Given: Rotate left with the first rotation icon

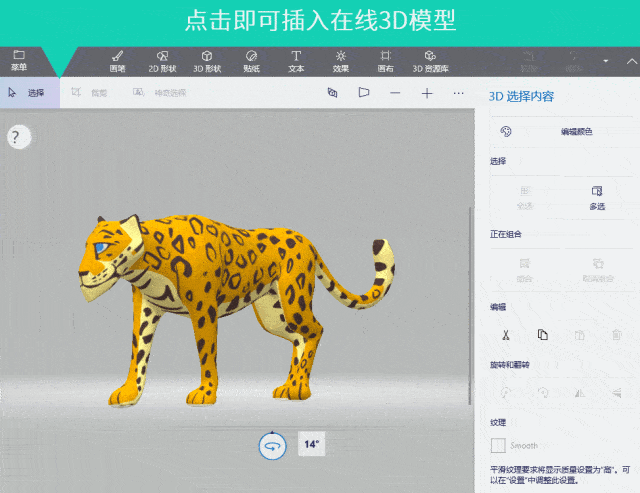Looking at the screenshot, I should [x=506, y=393].
